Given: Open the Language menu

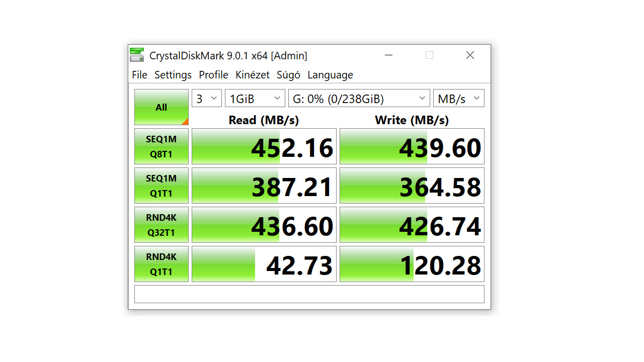Looking at the screenshot, I should click(330, 75).
